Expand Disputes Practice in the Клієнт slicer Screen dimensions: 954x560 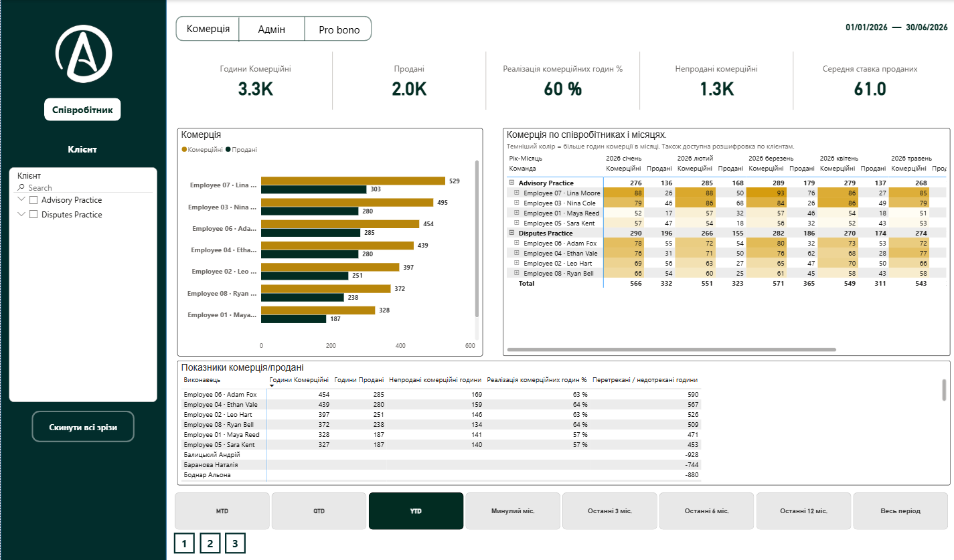coord(22,215)
